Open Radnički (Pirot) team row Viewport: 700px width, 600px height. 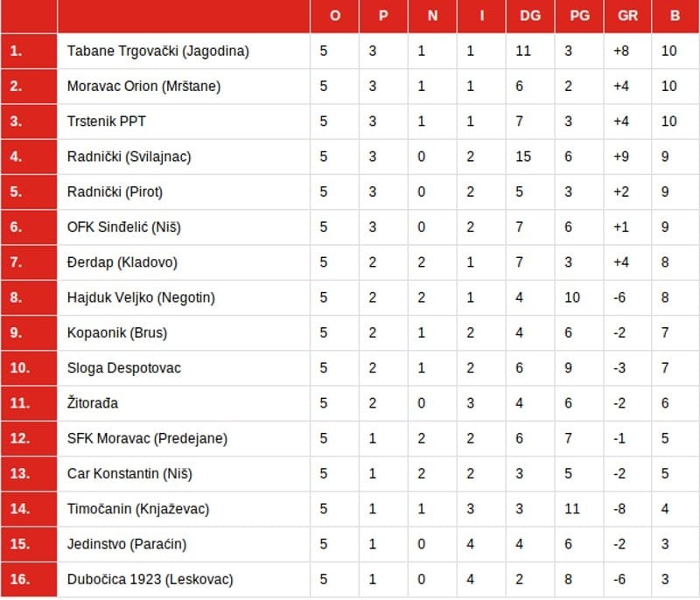tap(115, 192)
